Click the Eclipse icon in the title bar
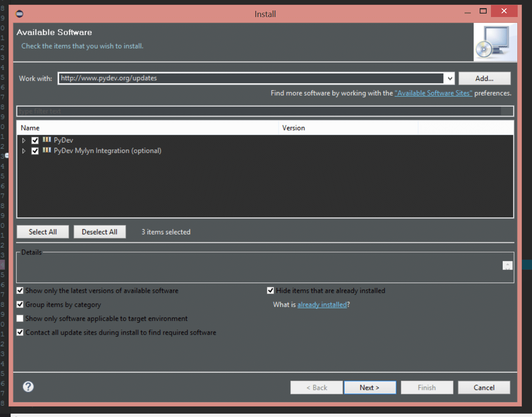 click(x=19, y=14)
